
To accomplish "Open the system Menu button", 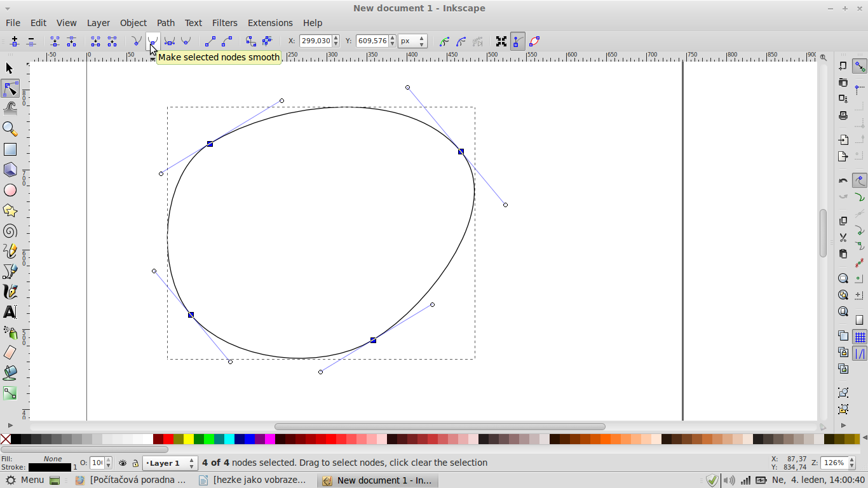I will click(x=25, y=480).
